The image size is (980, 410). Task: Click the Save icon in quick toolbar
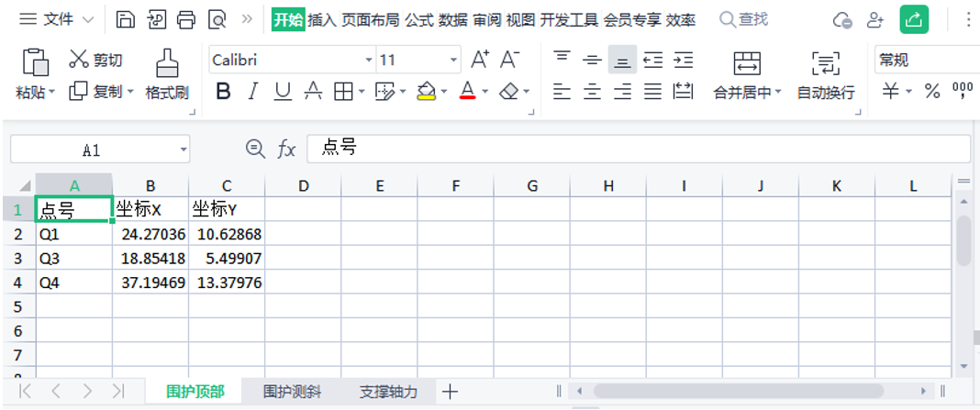[126, 19]
